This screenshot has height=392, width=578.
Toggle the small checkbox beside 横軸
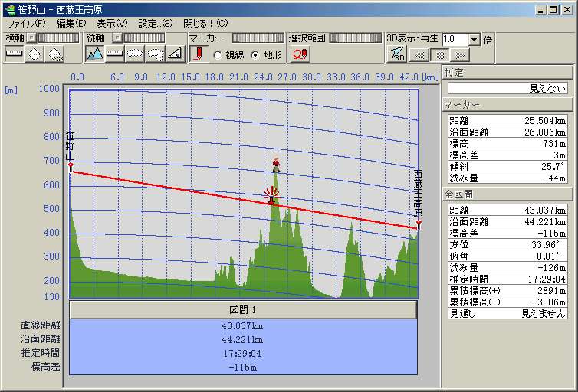(x=31, y=38)
